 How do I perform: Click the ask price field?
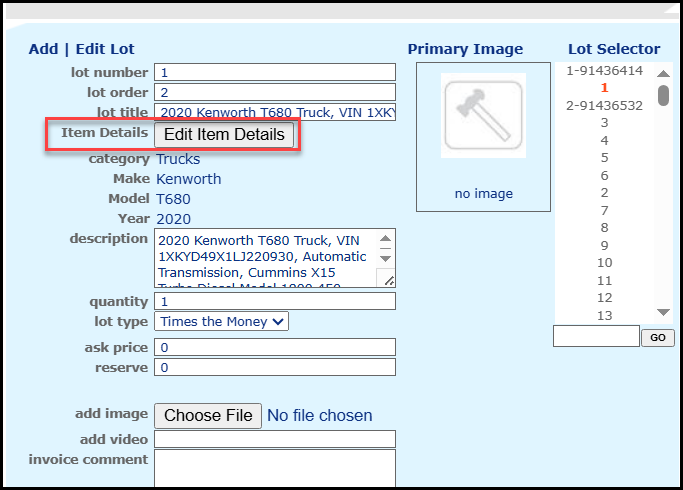[275, 347]
